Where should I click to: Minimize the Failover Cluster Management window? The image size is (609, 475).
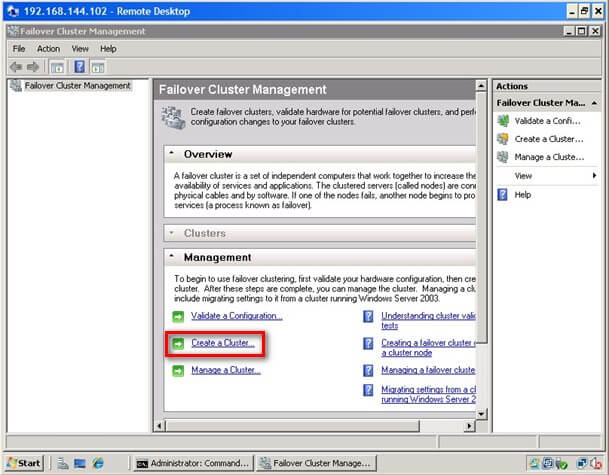coord(569,31)
